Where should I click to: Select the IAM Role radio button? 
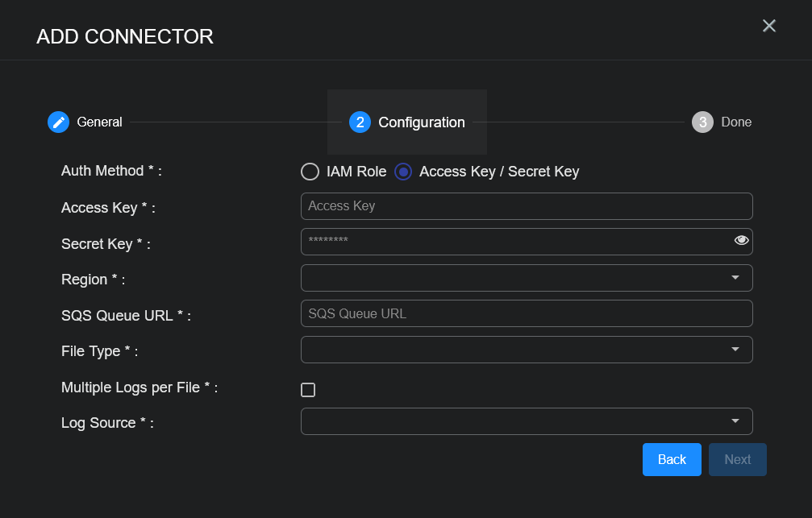(310, 172)
